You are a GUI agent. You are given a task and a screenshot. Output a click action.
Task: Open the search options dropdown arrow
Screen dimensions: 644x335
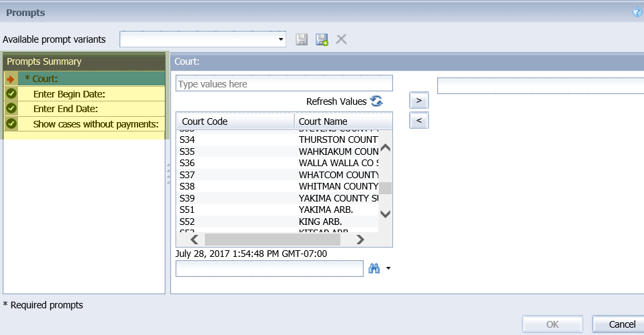(388, 268)
